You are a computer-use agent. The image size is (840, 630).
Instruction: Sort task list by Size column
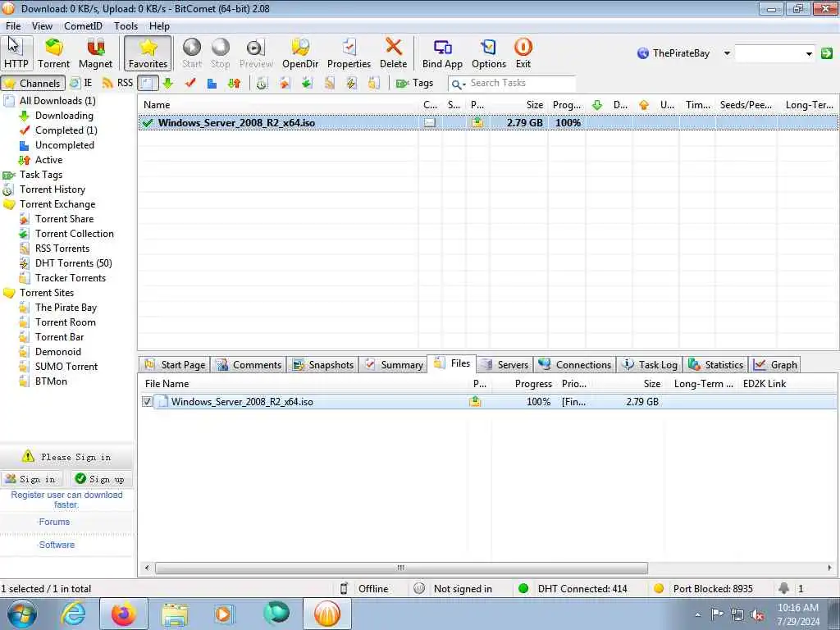(x=518, y=105)
